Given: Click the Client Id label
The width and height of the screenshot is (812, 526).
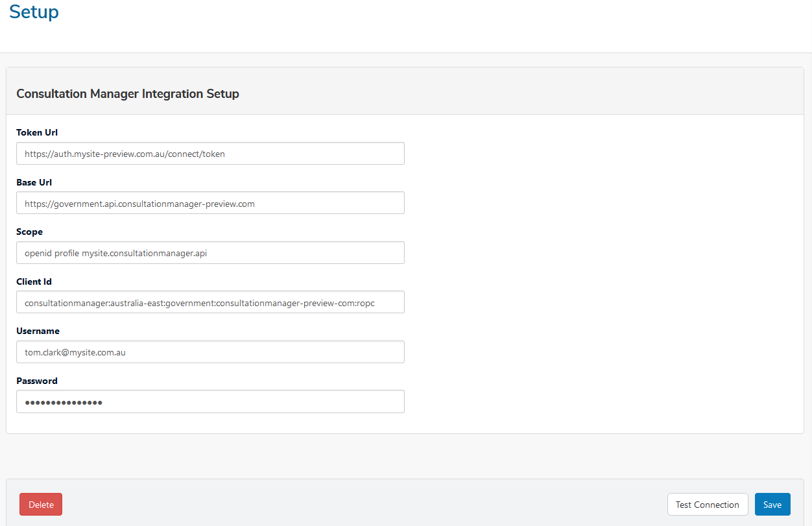Looking at the screenshot, I should coord(34,281).
